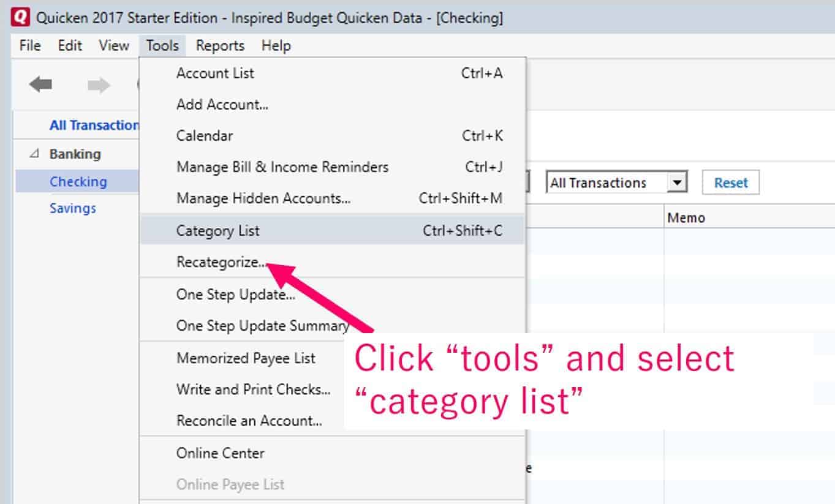
Task: Choose Add Account from the menu
Action: [222, 104]
